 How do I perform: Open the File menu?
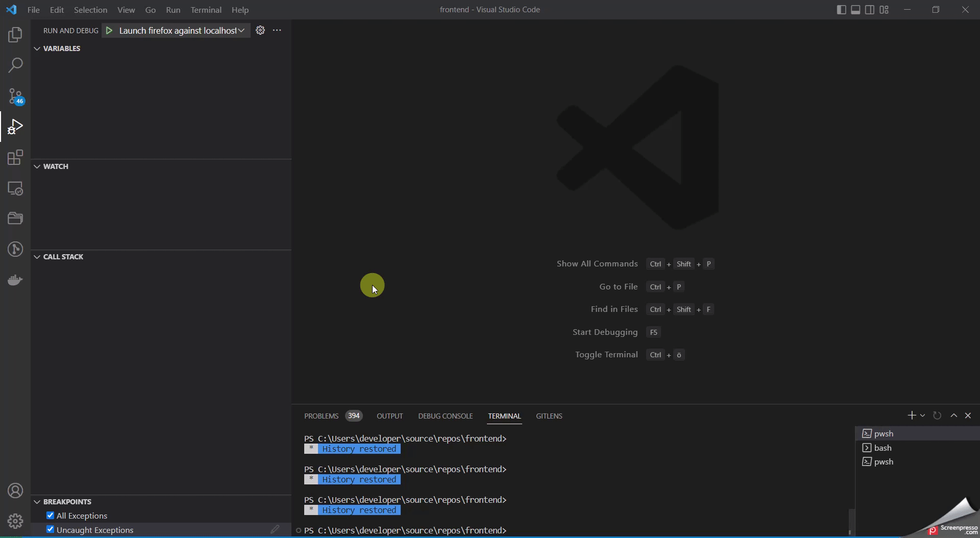pos(33,10)
